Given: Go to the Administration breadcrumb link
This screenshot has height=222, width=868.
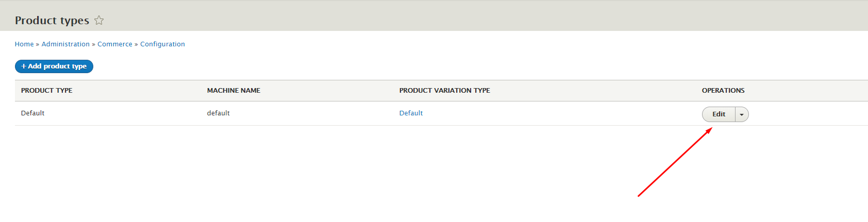Looking at the screenshot, I should pyautogui.click(x=65, y=44).
